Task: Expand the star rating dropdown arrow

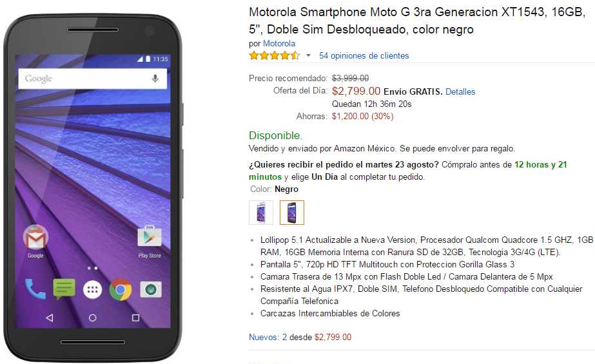Action: pyautogui.click(x=309, y=56)
